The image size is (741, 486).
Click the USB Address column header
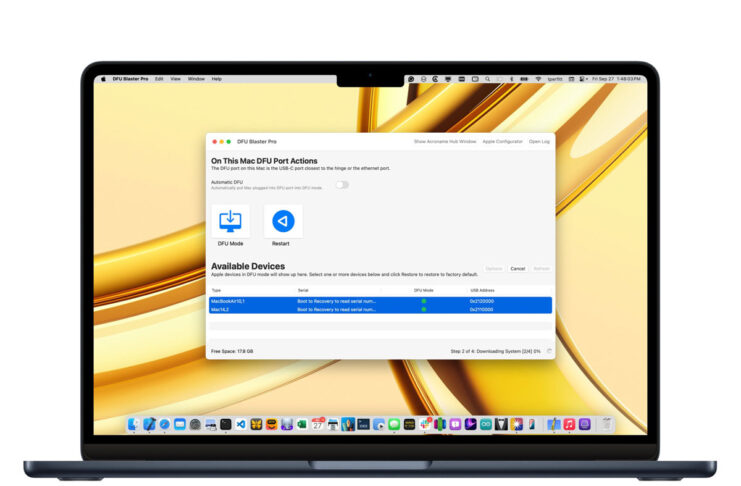(x=483, y=290)
